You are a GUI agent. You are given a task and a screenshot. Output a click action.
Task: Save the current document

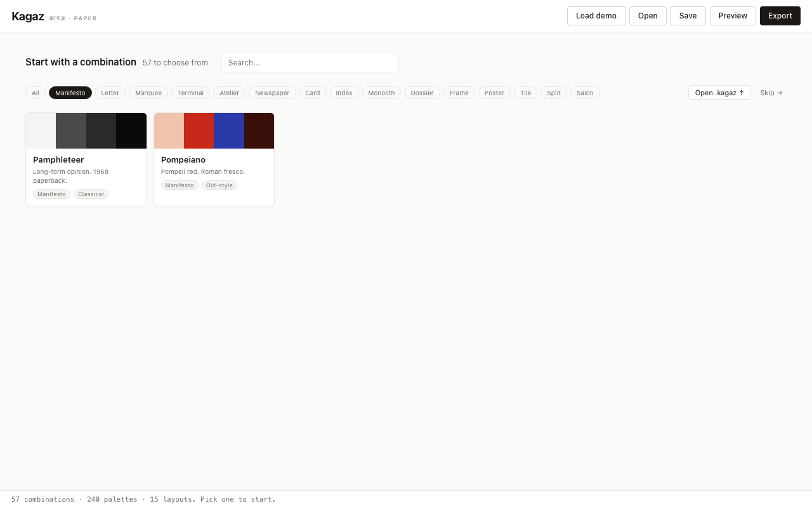688,16
